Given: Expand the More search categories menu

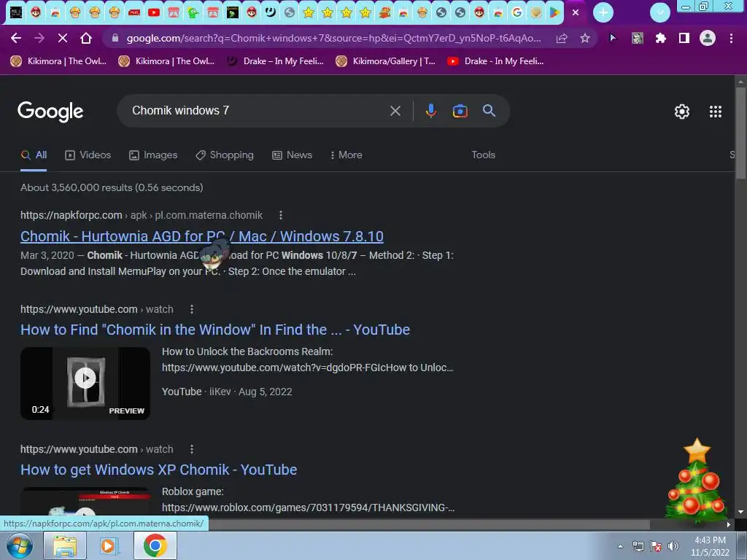Looking at the screenshot, I should (x=347, y=155).
